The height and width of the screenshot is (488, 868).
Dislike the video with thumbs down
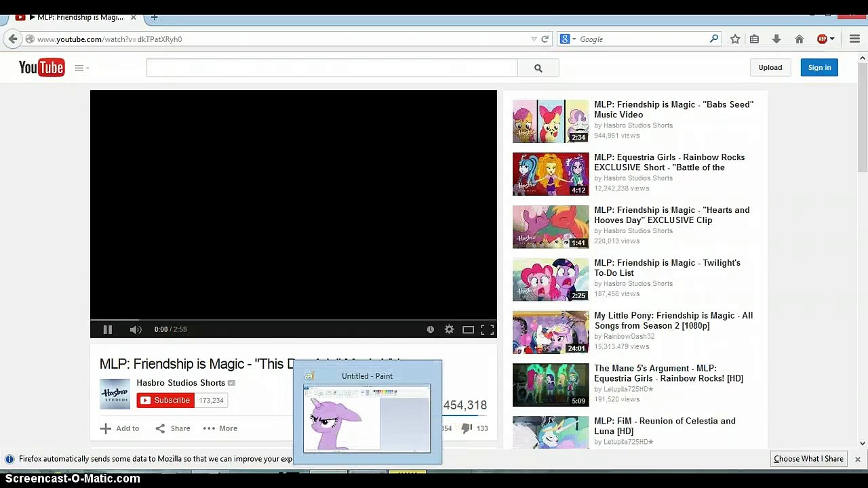click(x=467, y=428)
